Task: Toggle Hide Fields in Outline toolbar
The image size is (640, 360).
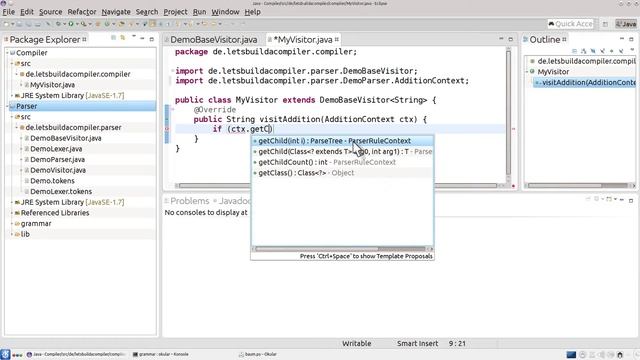Action: pos(593,51)
